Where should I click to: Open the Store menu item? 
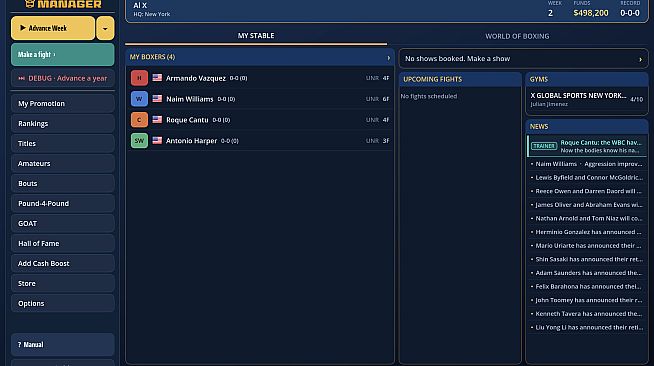[x=63, y=283]
